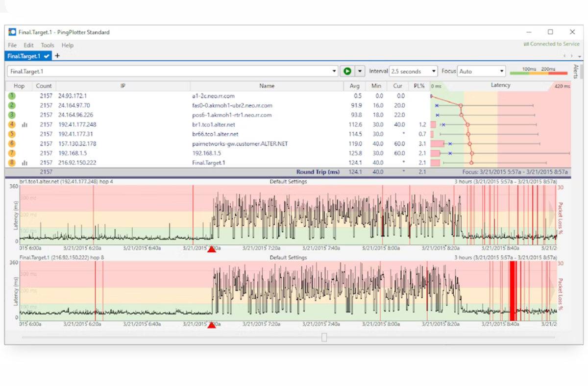The image size is (588, 386).
Task: Open the dropdown arrow beside the play button
Action: [x=360, y=71]
